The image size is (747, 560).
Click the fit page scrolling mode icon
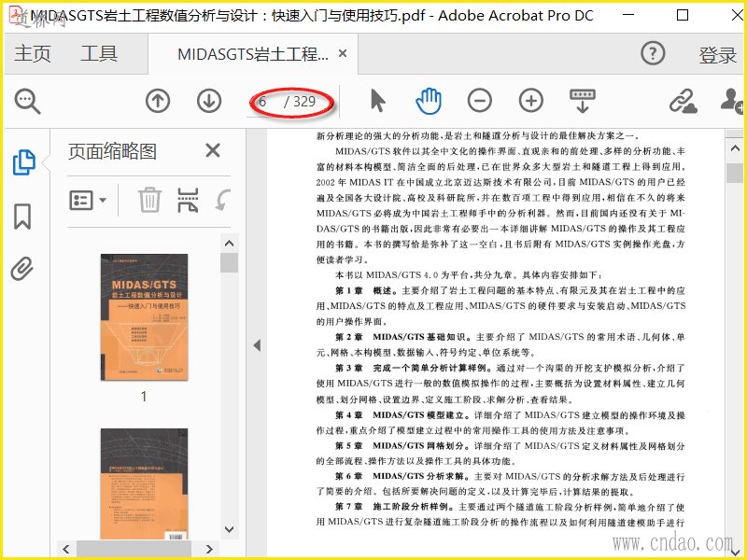point(583,101)
